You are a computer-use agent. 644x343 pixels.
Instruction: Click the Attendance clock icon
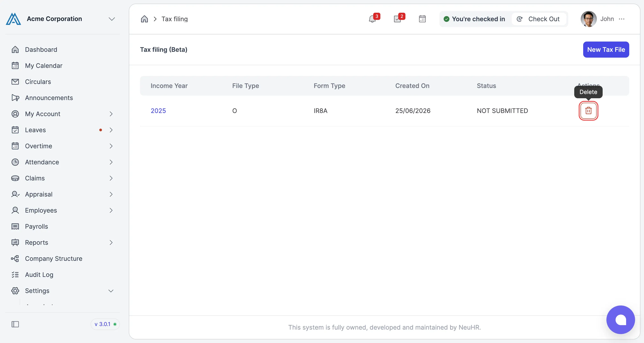(15, 162)
